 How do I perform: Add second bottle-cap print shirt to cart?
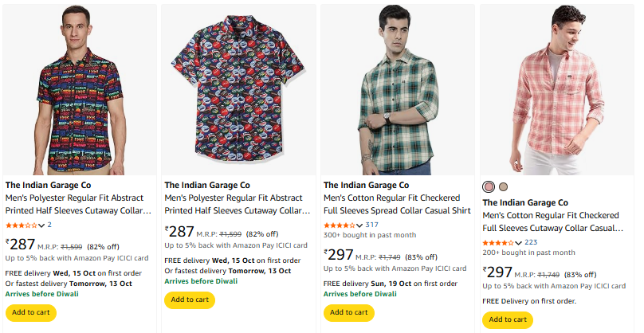click(x=190, y=300)
